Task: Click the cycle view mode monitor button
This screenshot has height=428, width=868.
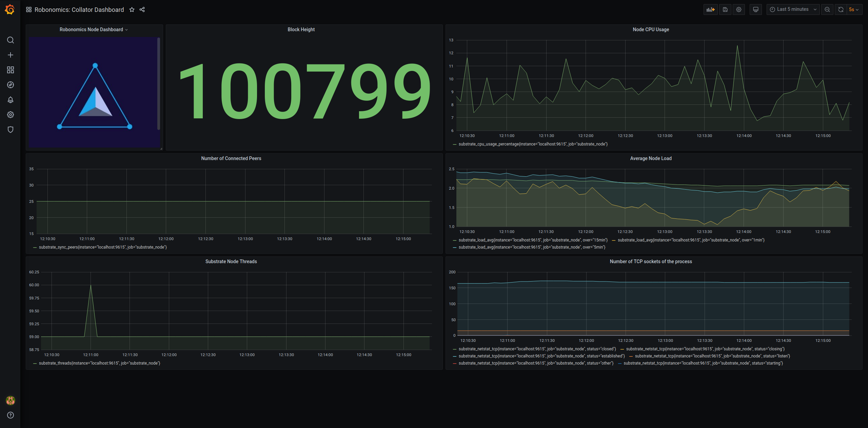Action: (756, 9)
